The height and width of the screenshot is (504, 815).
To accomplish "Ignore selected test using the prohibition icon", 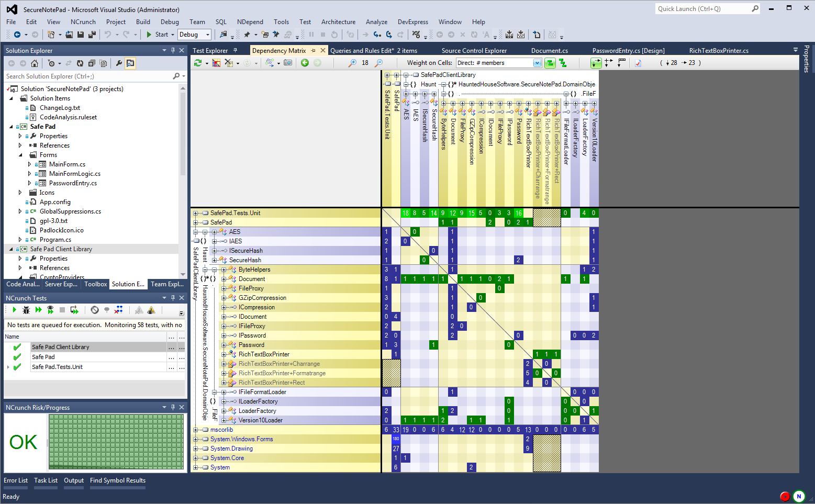I will point(95,309).
